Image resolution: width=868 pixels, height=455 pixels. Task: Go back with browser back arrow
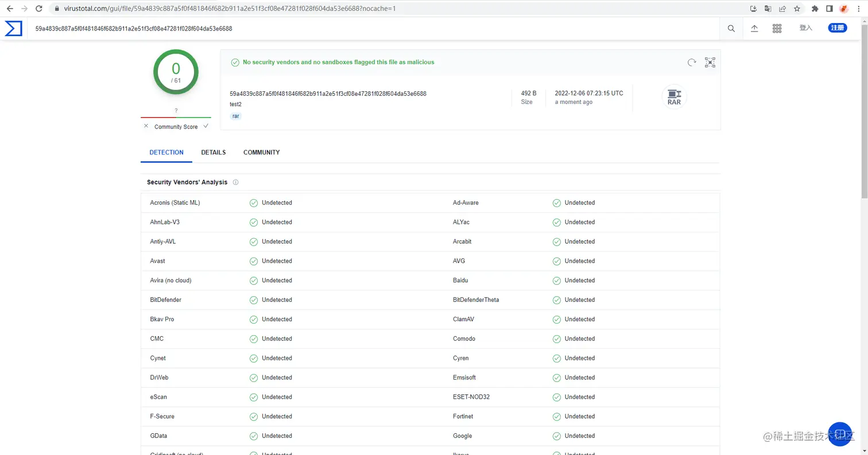click(x=10, y=9)
